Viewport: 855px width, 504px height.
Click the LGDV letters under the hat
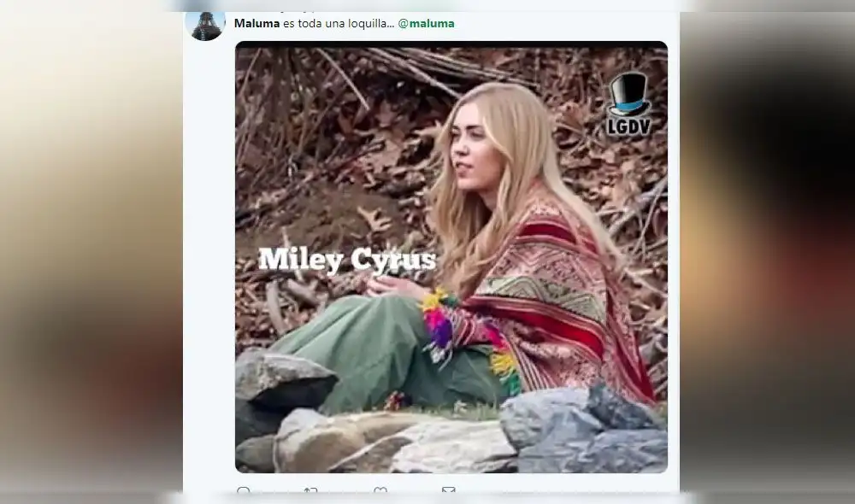click(x=628, y=126)
